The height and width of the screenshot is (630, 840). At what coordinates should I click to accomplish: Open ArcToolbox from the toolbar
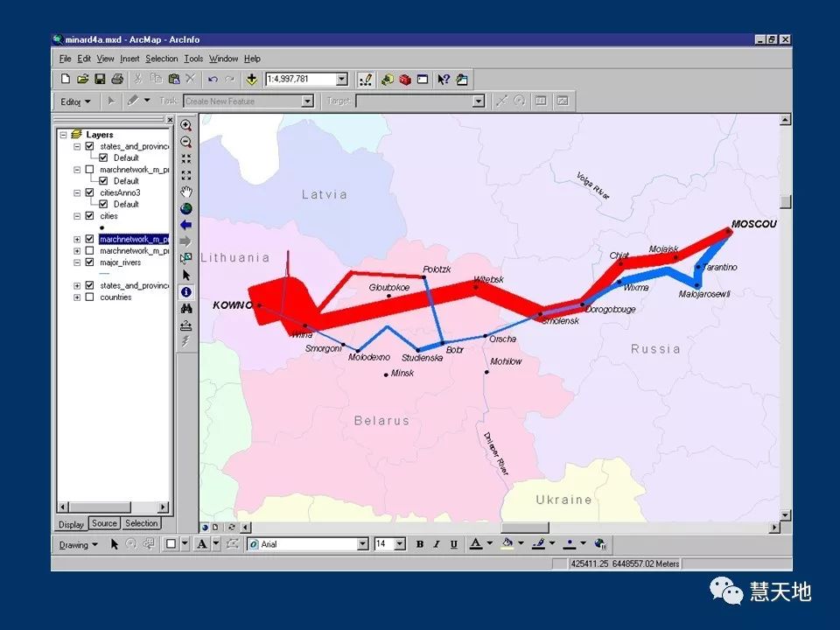(405, 80)
